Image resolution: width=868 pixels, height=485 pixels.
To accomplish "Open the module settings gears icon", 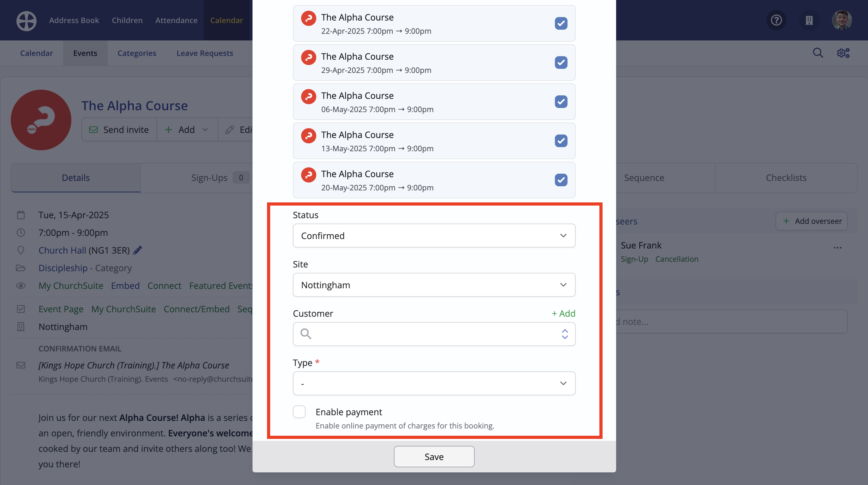I will click(843, 53).
